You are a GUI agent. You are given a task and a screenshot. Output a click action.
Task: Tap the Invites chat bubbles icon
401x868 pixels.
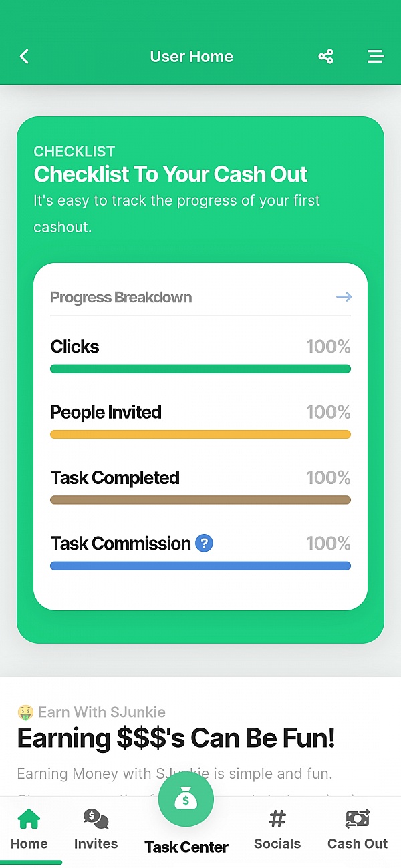(96, 819)
